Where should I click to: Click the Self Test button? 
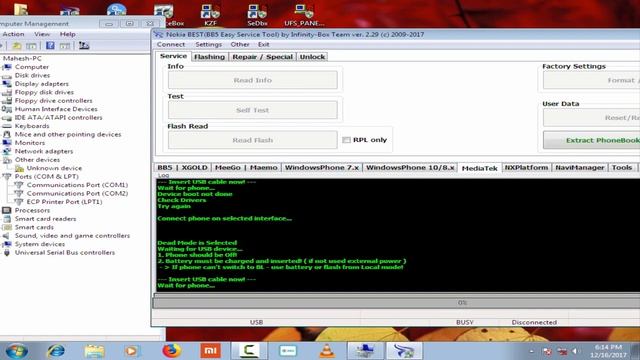click(x=253, y=110)
